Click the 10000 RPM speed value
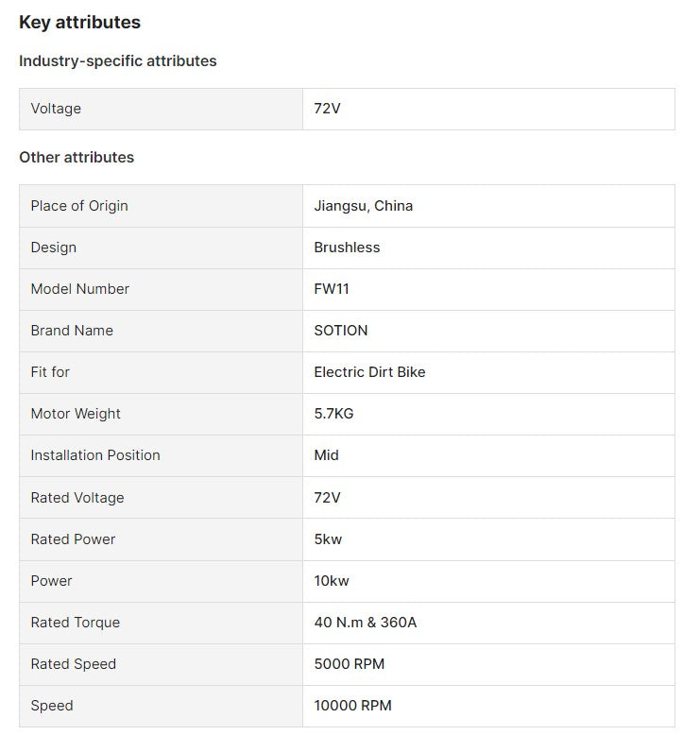Screen dimensions: 700x735 click(x=352, y=706)
